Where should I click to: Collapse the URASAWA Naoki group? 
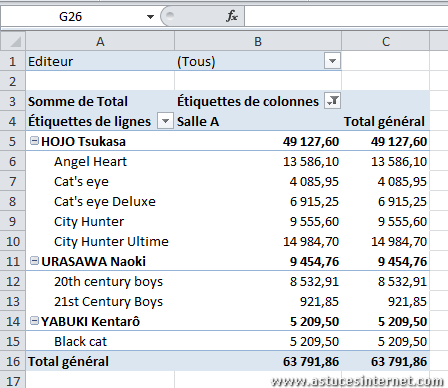coord(34,261)
